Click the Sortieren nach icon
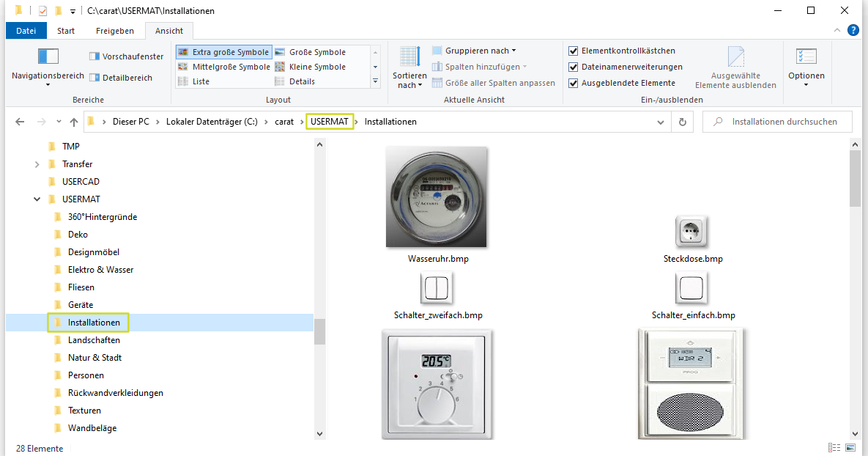The image size is (868, 456). click(409, 56)
